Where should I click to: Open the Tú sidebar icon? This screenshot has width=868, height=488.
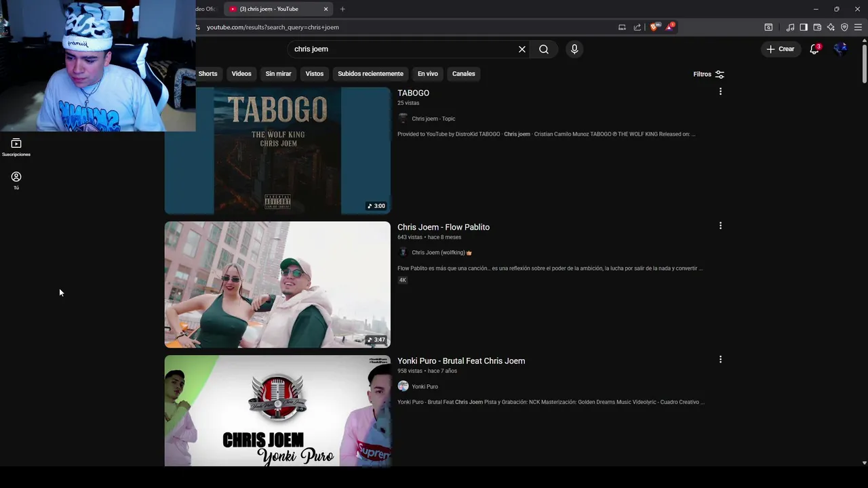pyautogui.click(x=16, y=180)
